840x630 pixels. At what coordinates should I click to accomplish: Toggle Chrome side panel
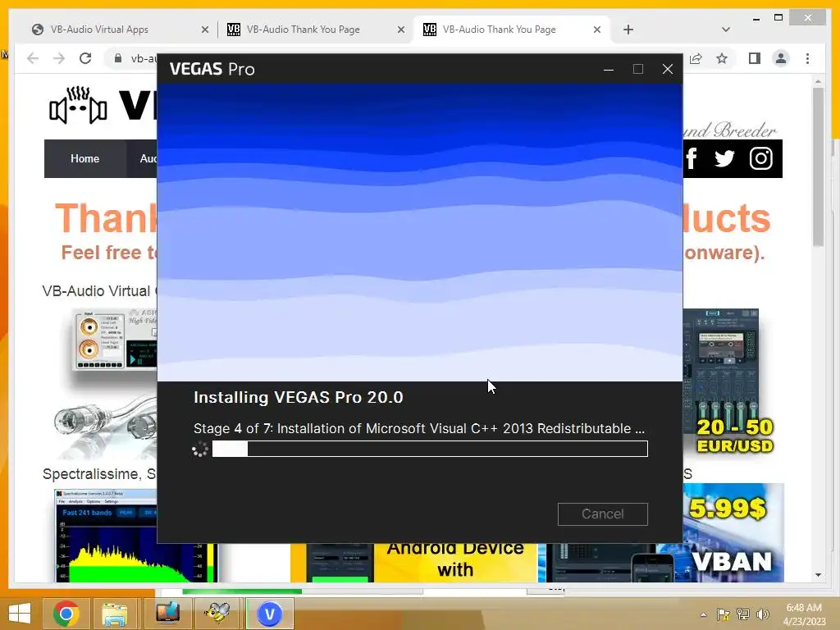[755, 58]
